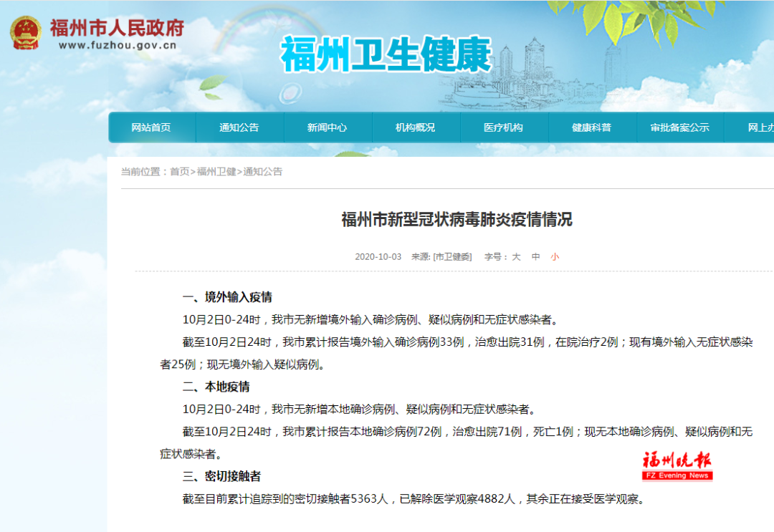Open the 健康科普 section
Image resolution: width=774 pixels, height=532 pixels.
tap(592, 127)
